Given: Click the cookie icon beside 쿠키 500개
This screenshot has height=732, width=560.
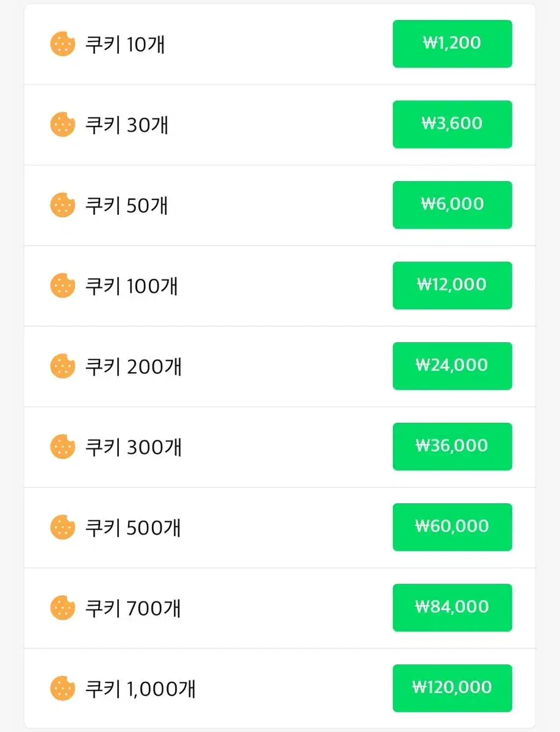Looking at the screenshot, I should [x=62, y=527].
